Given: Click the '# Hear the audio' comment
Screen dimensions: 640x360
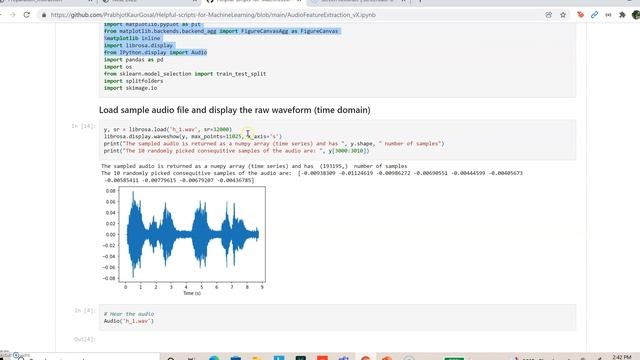Looking at the screenshot, I should point(129,314).
